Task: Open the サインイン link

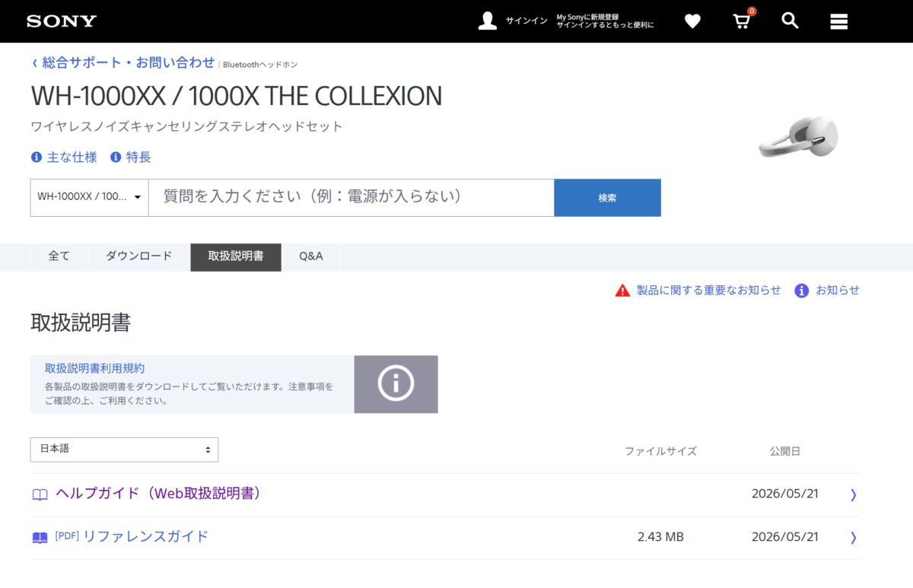Action: [x=526, y=21]
